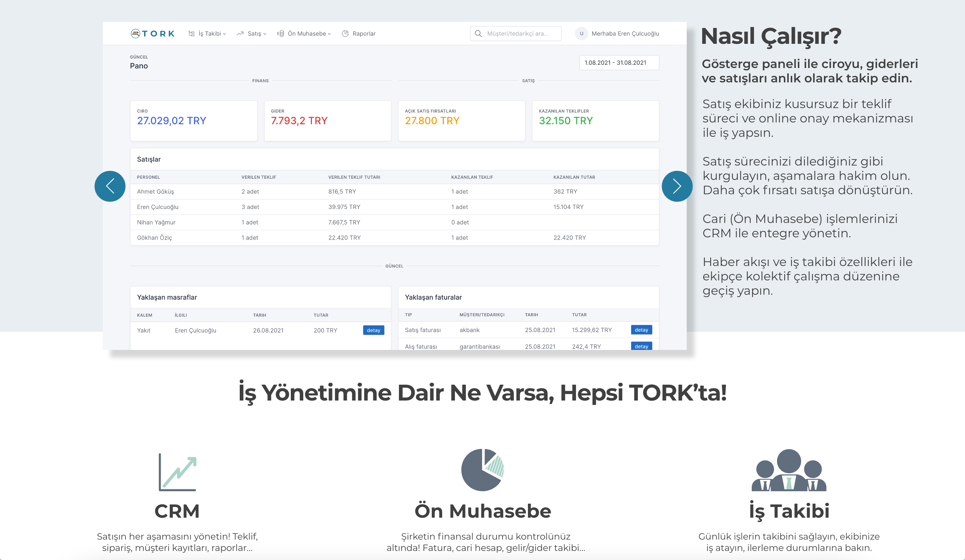Click the search magnifier icon
The image size is (965, 560).
478,34
